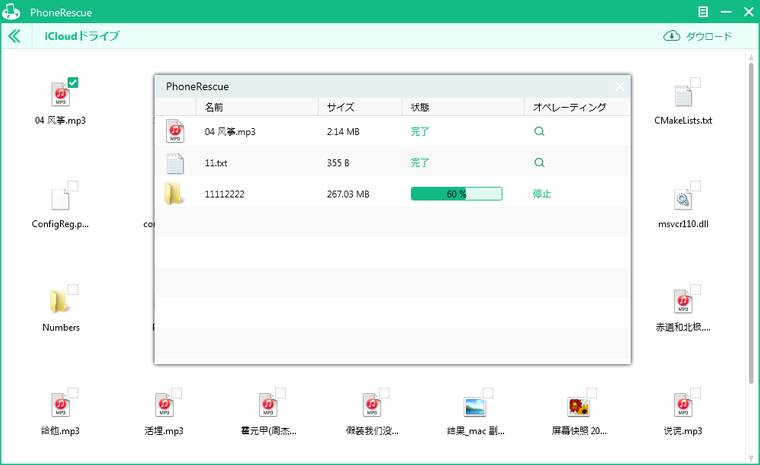
Task: Sort by 名前 column header
Action: (x=257, y=107)
